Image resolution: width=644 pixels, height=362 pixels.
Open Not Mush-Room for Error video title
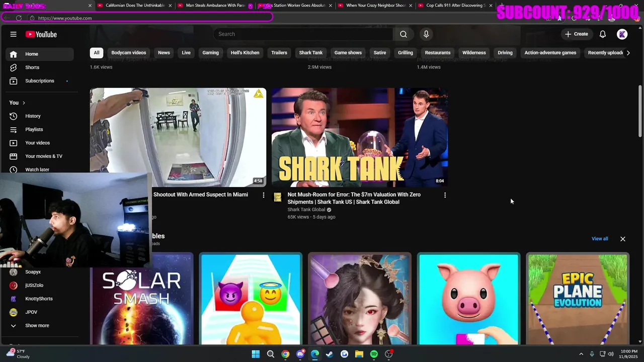click(354, 198)
